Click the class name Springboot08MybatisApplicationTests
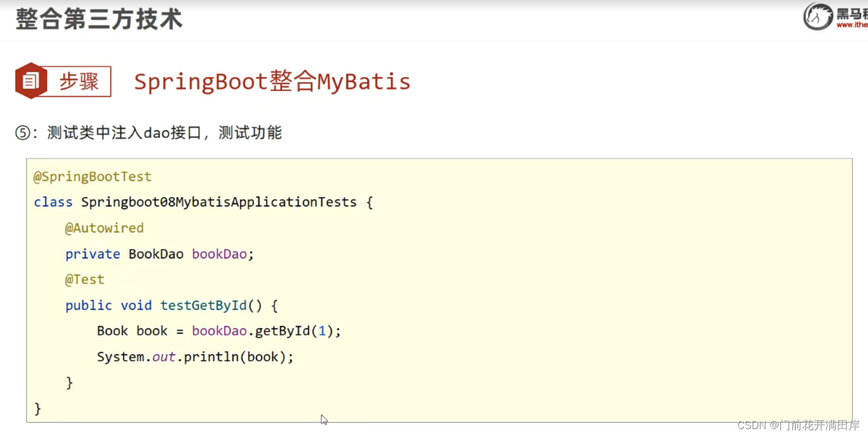868x436 pixels. (x=219, y=202)
